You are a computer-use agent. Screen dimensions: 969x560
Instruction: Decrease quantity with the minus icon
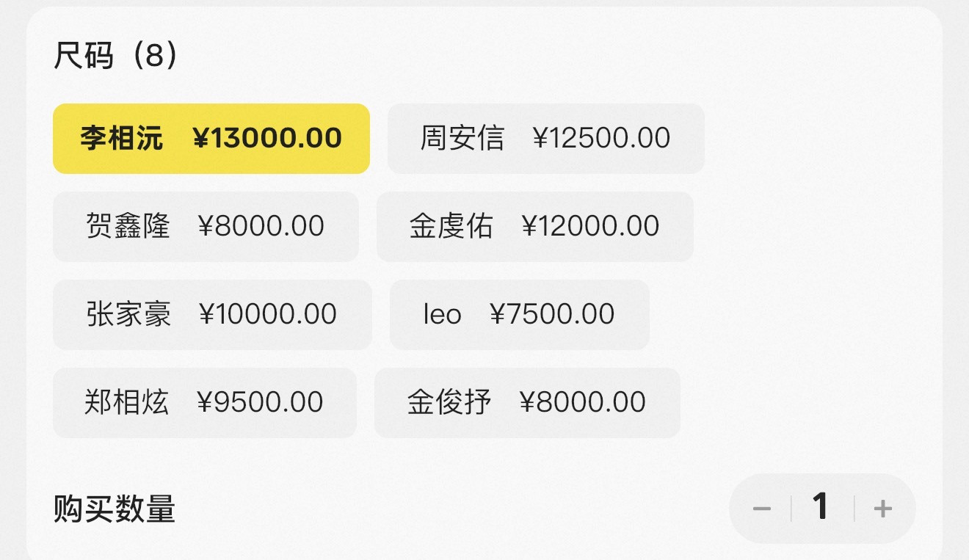click(x=761, y=509)
